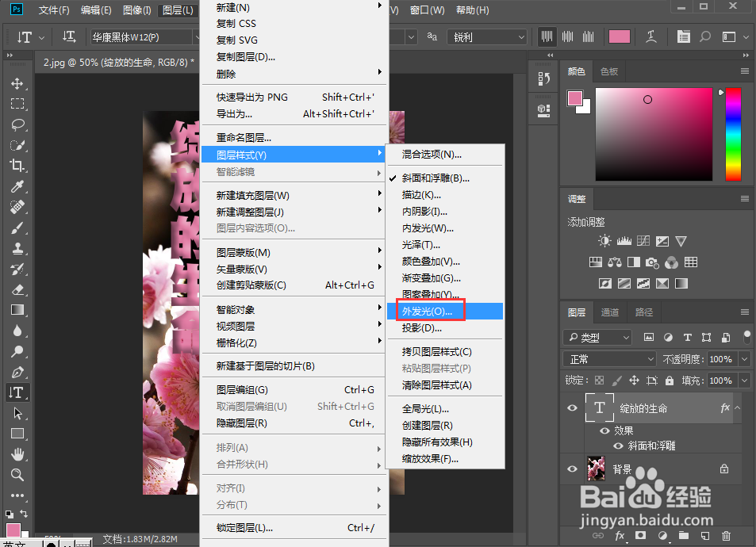Select the Move tool

point(17,83)
